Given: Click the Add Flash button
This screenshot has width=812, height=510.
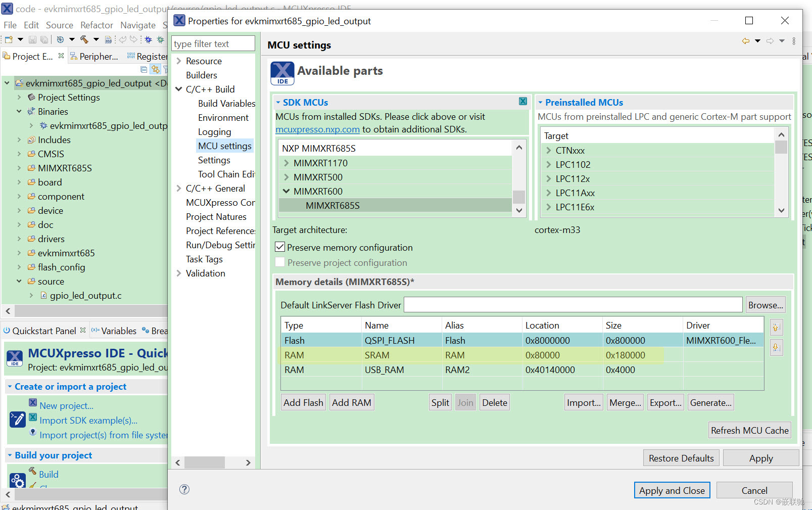Looking at the screenshot, I should coord(303,402).
